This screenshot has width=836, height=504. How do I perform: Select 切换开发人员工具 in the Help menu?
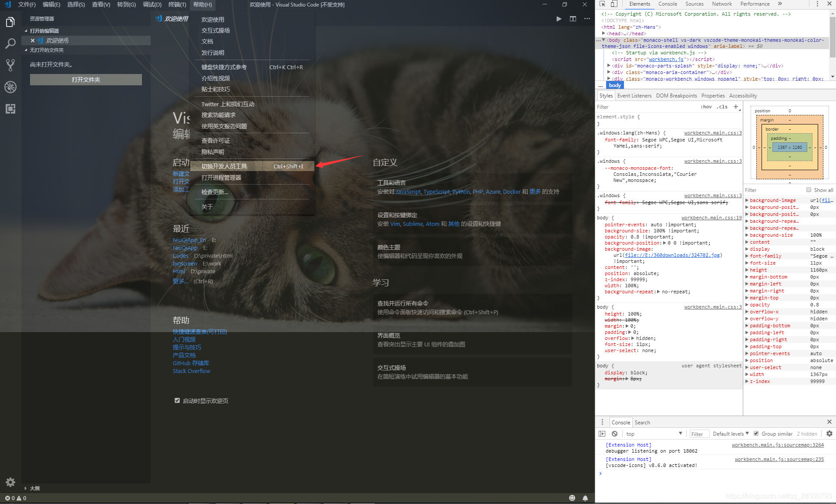224,166
